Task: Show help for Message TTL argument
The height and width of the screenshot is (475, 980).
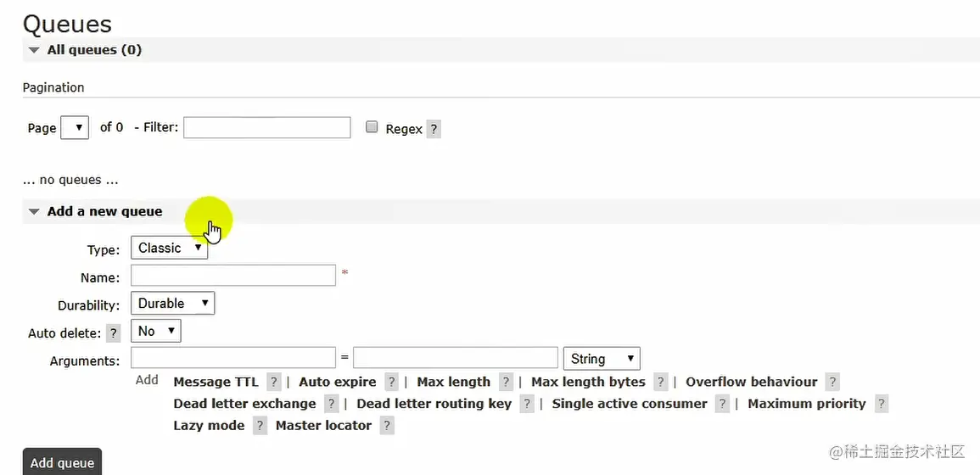Action: click(274, 382)
